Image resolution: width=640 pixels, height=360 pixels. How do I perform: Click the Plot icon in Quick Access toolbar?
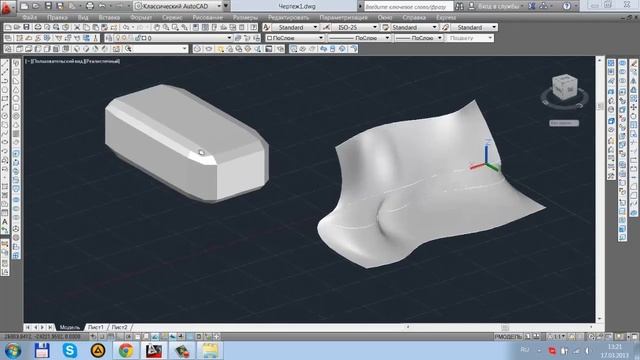[x=90, y=6]
